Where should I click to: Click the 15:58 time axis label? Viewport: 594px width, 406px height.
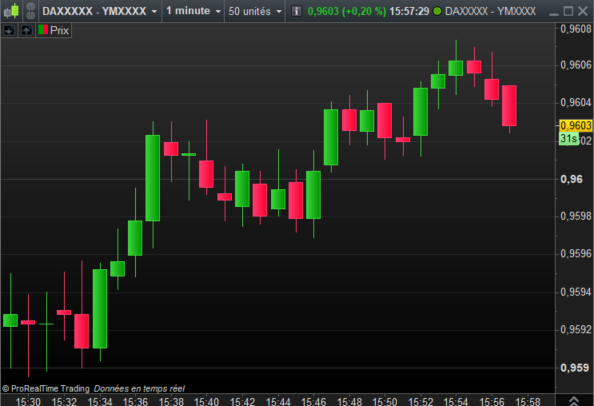click(528, 401)
